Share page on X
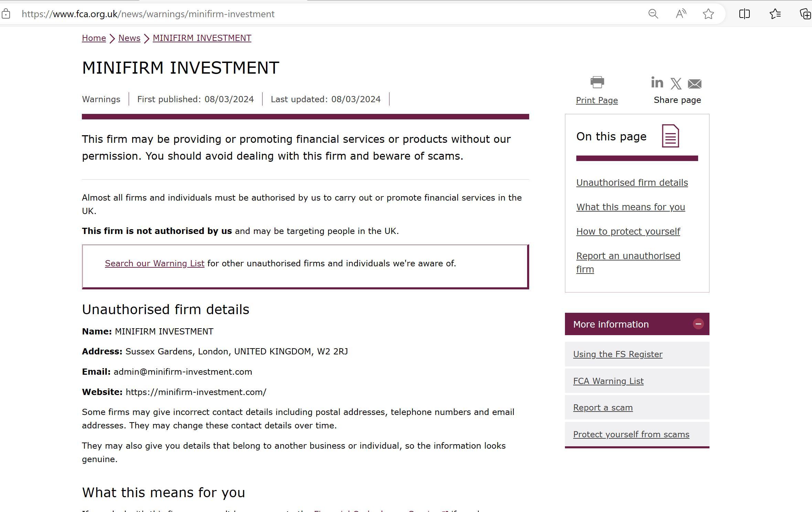812x512 pixels. pos(676,84)
